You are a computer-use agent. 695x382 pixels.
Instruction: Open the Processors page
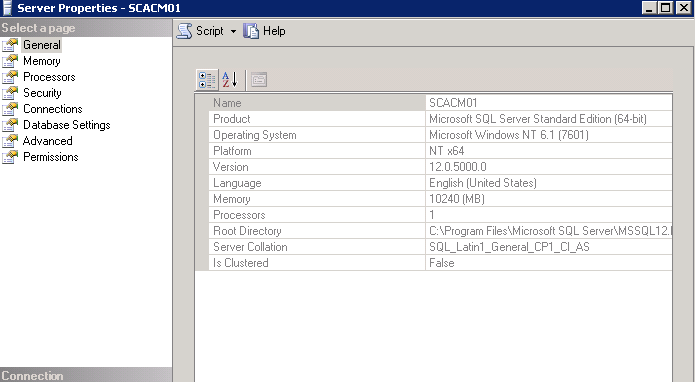(x=49, y=77)
